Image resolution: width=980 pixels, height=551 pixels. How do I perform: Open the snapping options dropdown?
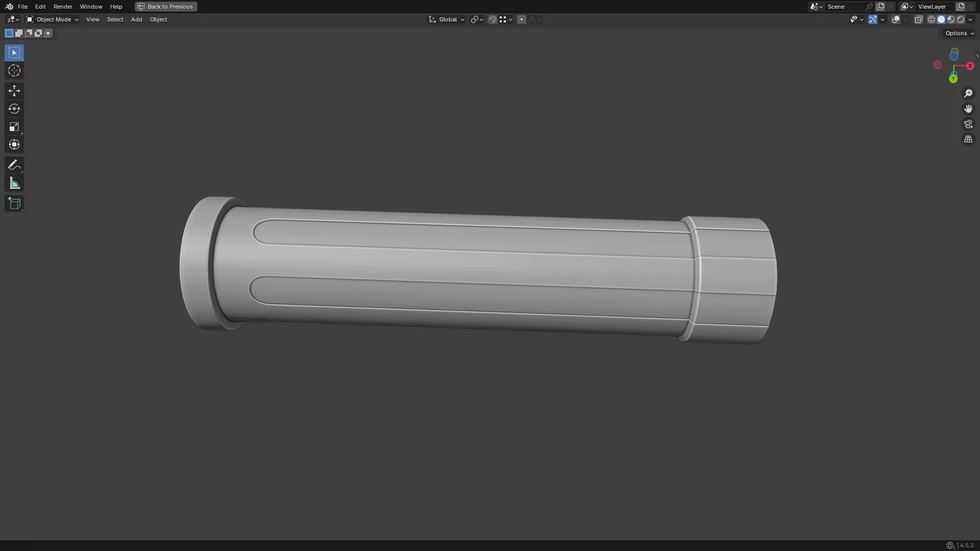pos(506,19)
